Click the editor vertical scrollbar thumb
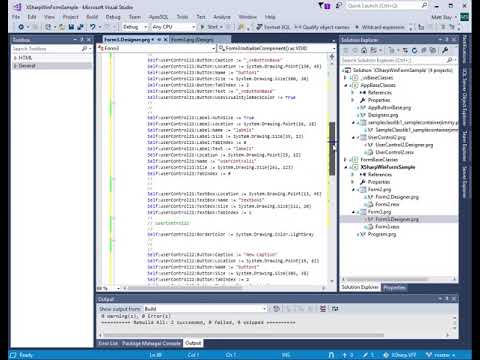The height and width of the screenshot is (360, 480). 332,148
